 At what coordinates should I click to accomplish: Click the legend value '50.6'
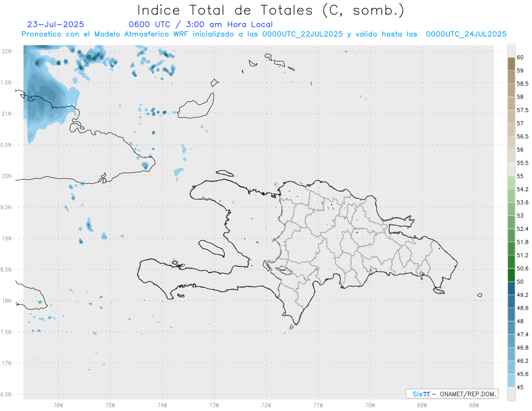pos(522,268)
